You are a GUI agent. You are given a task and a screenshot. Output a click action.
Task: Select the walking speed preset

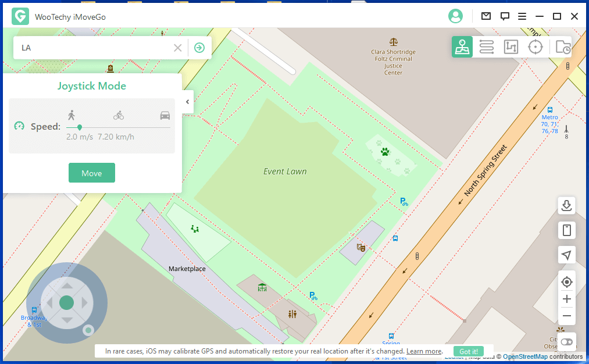(x=72, y=115)
